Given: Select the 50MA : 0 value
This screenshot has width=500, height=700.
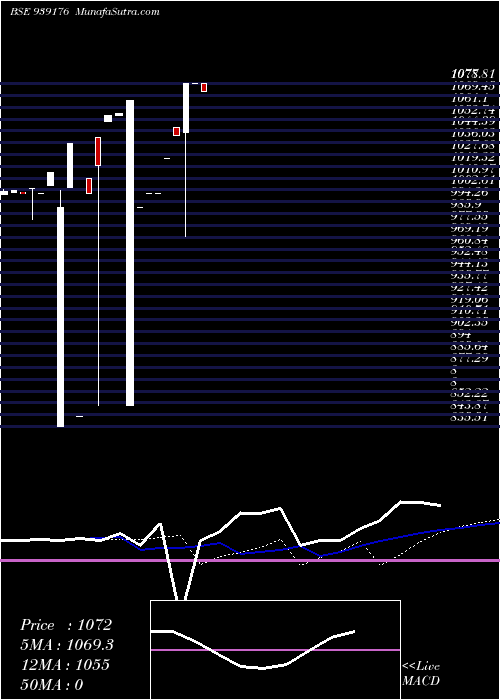Looking at the screenshot, I should 52,685.
